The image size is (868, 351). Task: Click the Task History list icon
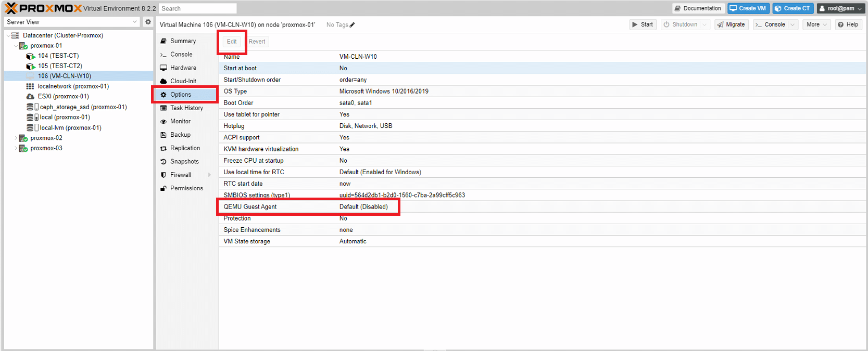163,108
